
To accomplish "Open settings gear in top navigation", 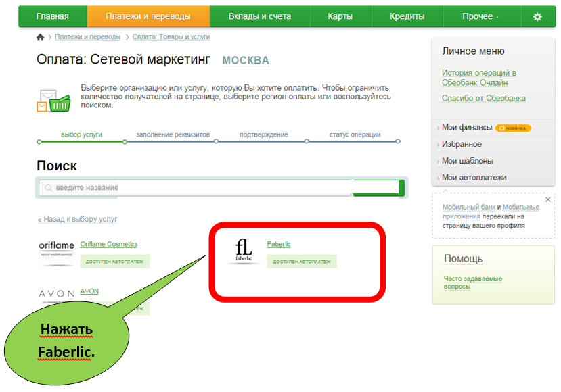I will pyautogui.click(x=537, y=16).
